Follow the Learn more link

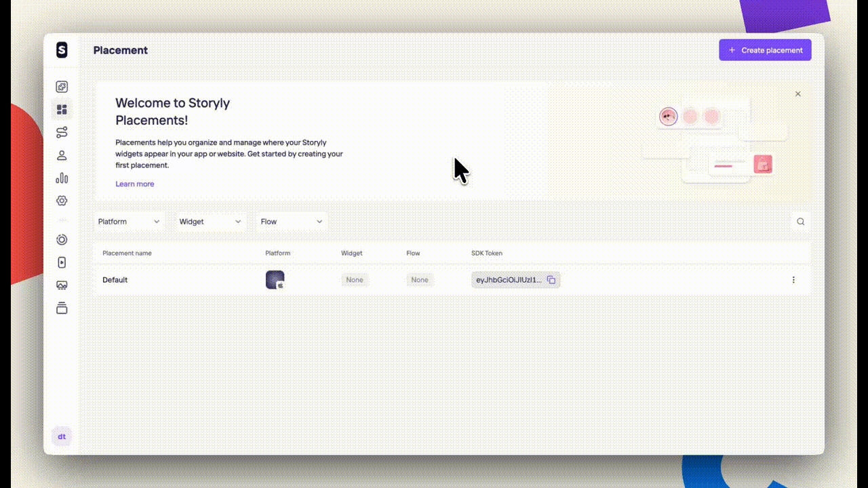pos(135,184)
